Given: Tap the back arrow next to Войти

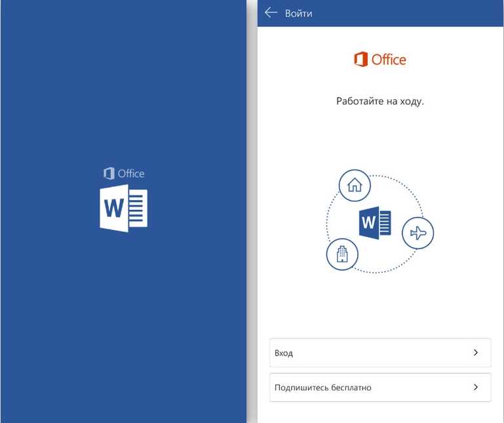Looking at the screenshot, I should pyautogui.click(x=271, y=13).
